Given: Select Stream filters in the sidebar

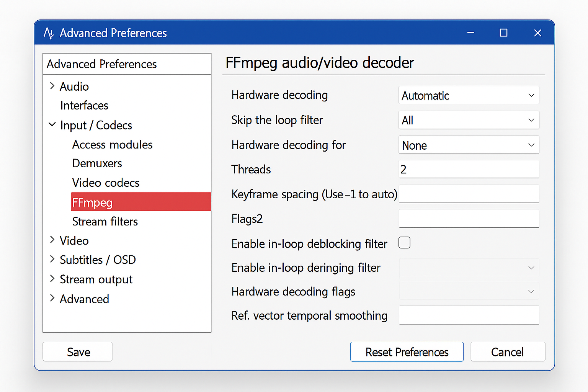Looking at the screenshot, I should [x=105, y=221].
